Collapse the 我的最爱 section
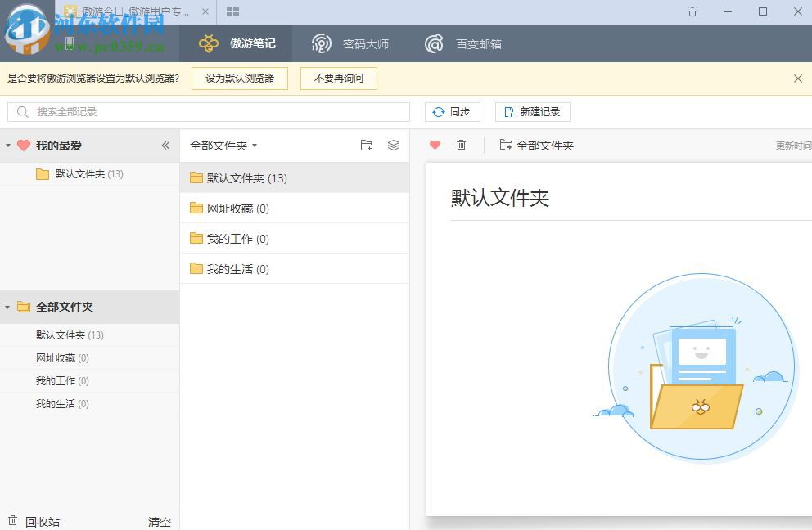The width and height of the screenshot is (812, 530). [8, 146]
